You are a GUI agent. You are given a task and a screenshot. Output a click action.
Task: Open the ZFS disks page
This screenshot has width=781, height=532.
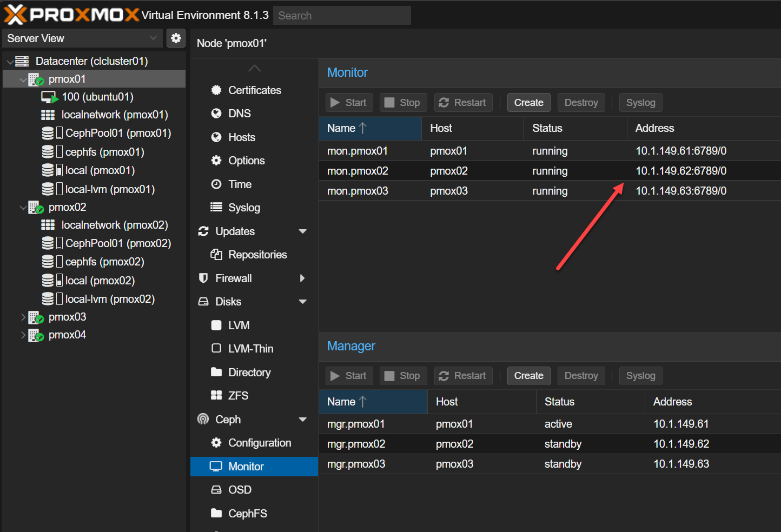tap(238, 396)
